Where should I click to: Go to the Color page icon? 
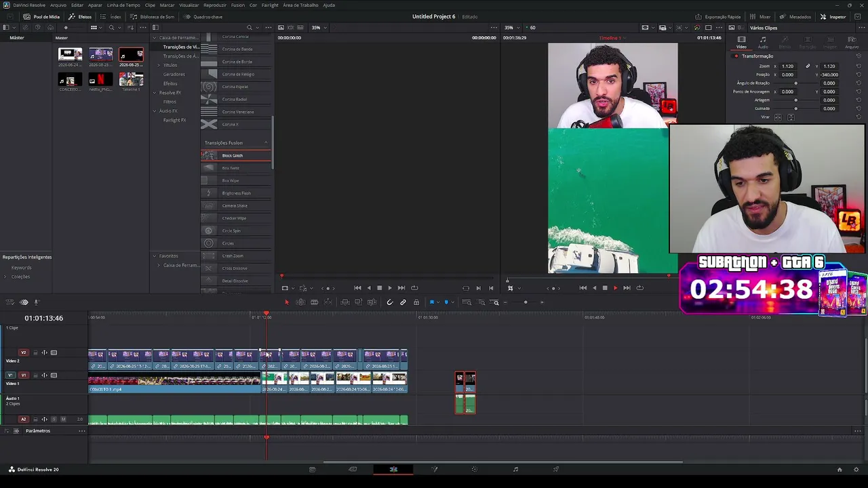(475, 469)
